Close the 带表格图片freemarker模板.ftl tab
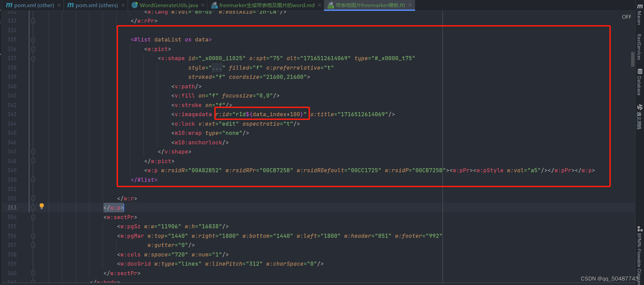The width and height of the screenshot is (644, 285). click(410, 5)
